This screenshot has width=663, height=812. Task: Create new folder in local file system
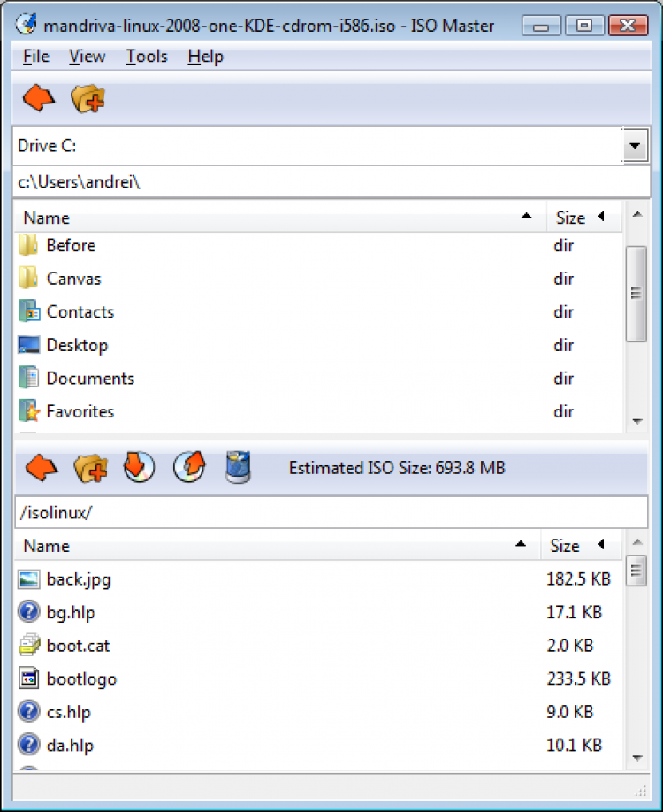[x=88, y=99]
